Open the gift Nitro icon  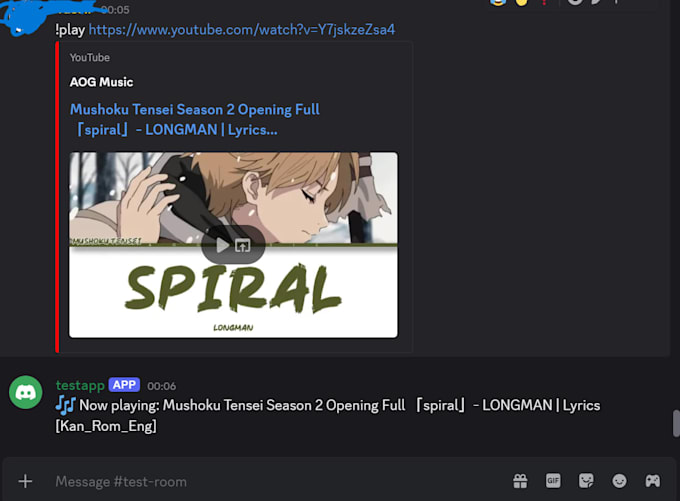pyautogui.click(x=520, y=481)
